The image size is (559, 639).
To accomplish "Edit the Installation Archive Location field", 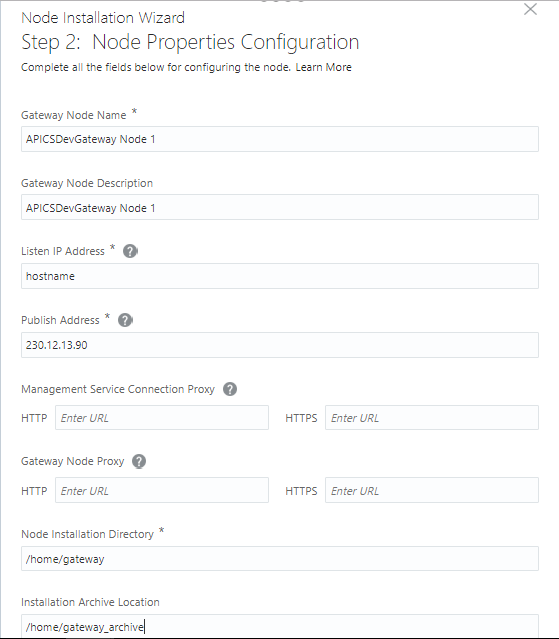I will pos(280,626).
